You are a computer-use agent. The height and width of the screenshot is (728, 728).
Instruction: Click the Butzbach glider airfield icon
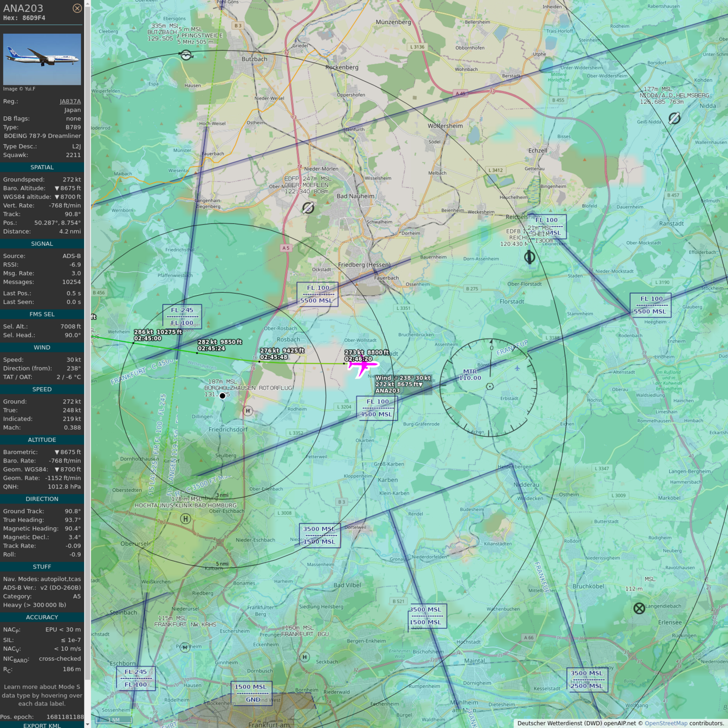tap(186, 55)
